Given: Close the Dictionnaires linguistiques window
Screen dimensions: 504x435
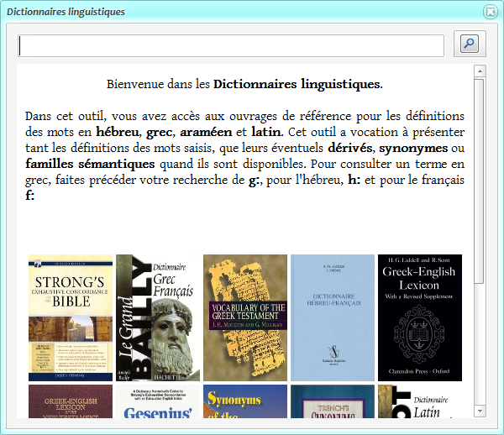Looking at the screenshot, I should point(491,12).
